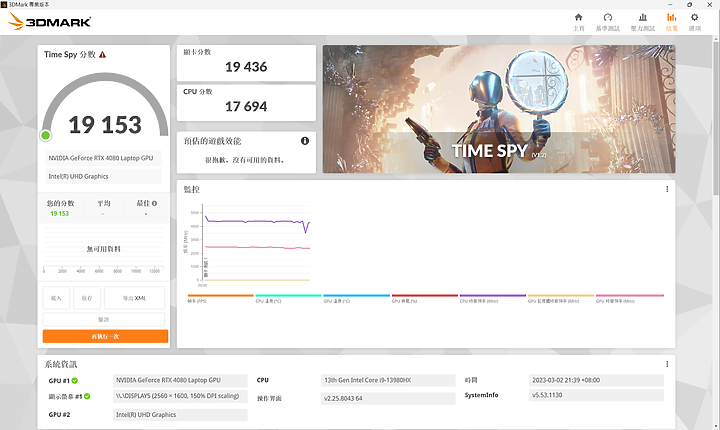The width and height of the screenshot is (720, 430).
Task: Open the Stress Tests (壓力測試) section
Action: (642, 22)
